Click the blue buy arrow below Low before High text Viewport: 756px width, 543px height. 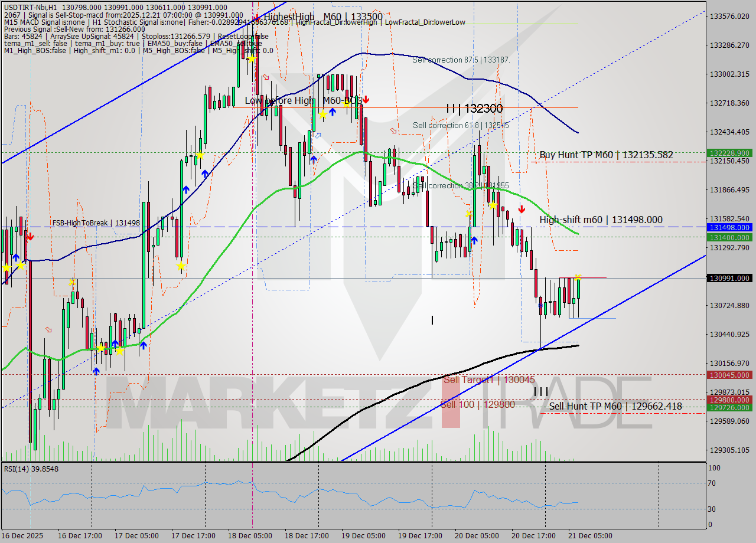(332, 111)
